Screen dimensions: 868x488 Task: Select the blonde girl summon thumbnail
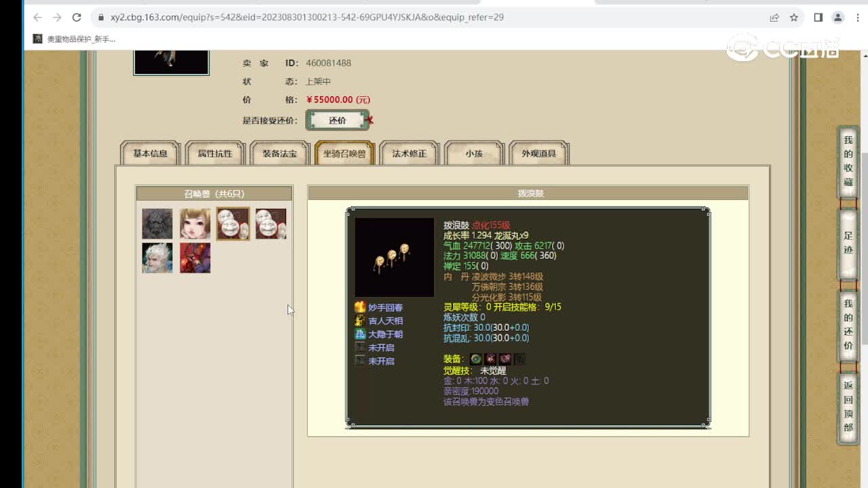pyautogui.click(x=195, y=224)
